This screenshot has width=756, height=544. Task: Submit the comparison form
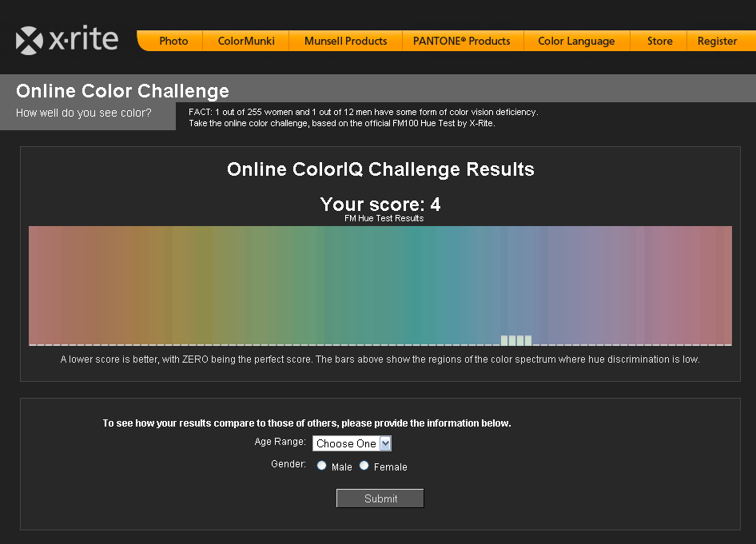(380, 498)
